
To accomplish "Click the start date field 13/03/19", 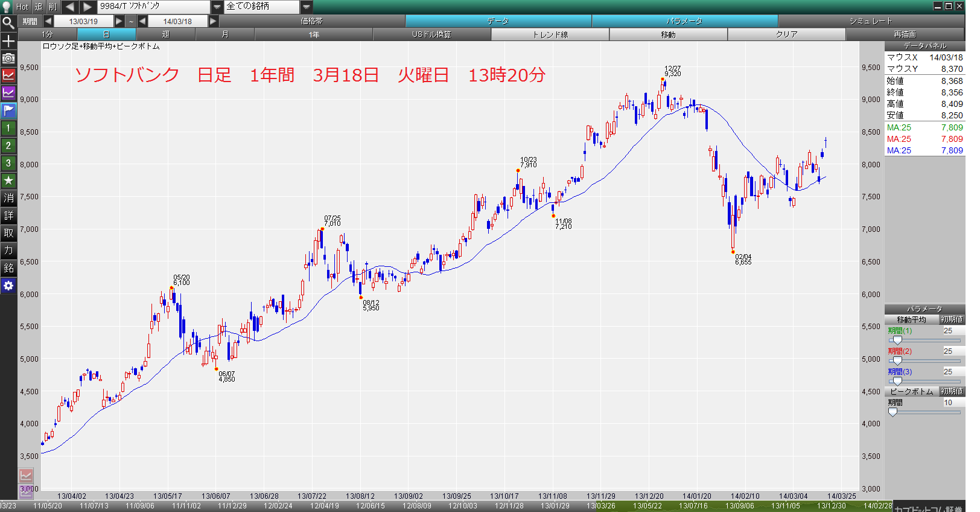I will [x=83, y=21].
